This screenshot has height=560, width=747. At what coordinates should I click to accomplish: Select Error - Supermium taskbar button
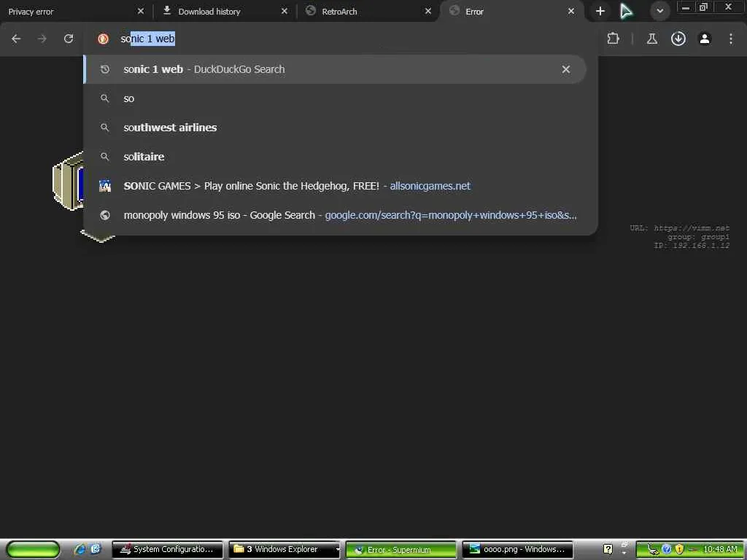[x=401, y=550]
